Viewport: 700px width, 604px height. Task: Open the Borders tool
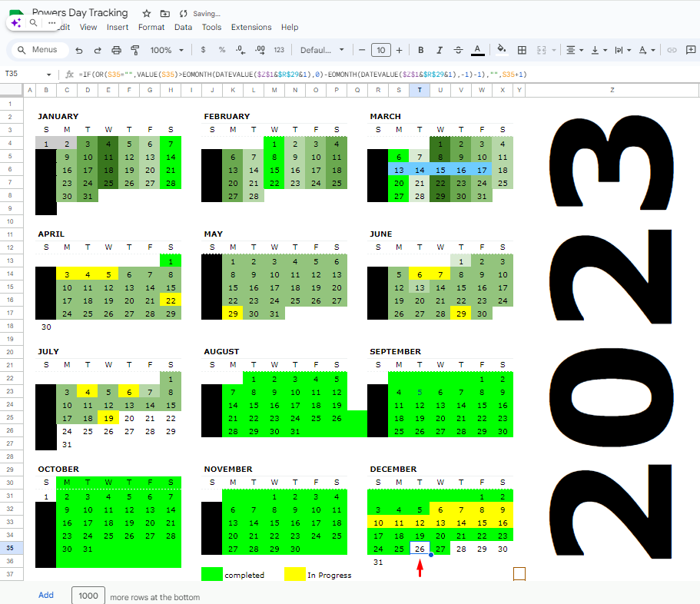[x=522, y=50]
